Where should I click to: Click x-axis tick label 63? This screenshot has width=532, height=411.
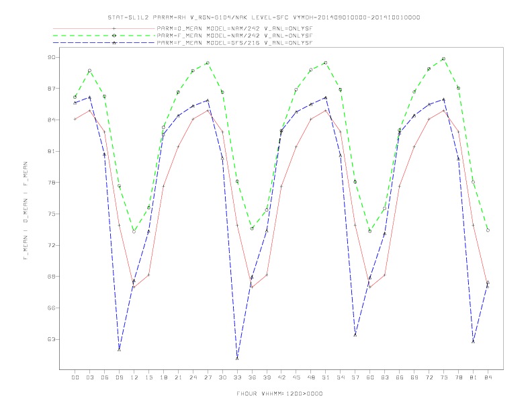click(385, 377)
